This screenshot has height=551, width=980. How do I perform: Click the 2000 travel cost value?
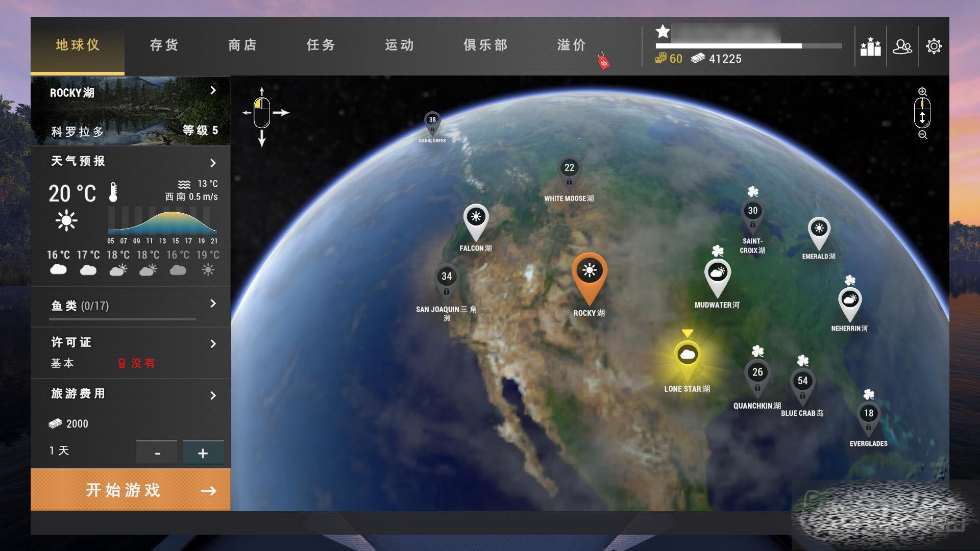pos(77,424)
